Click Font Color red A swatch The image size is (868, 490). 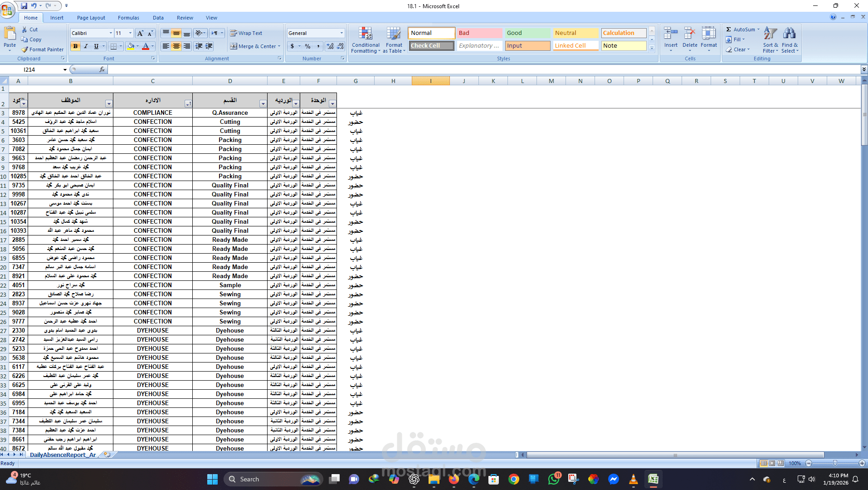[146, 46]
